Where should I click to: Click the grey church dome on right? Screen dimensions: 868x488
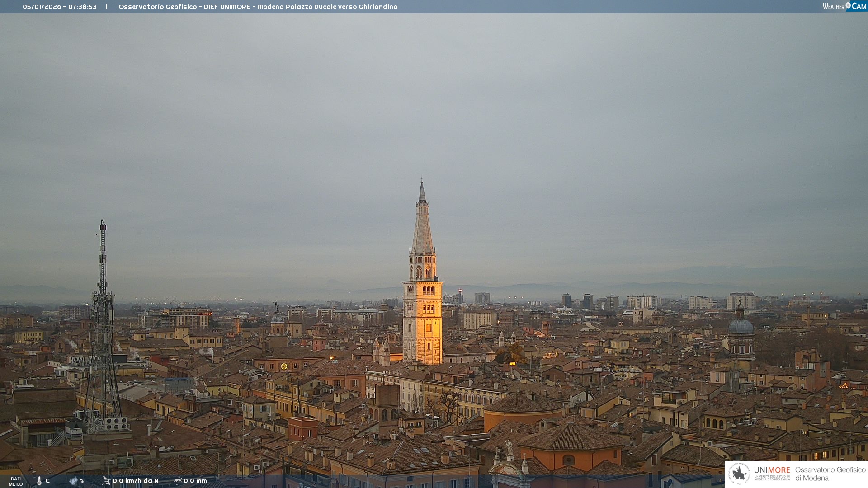741,325
